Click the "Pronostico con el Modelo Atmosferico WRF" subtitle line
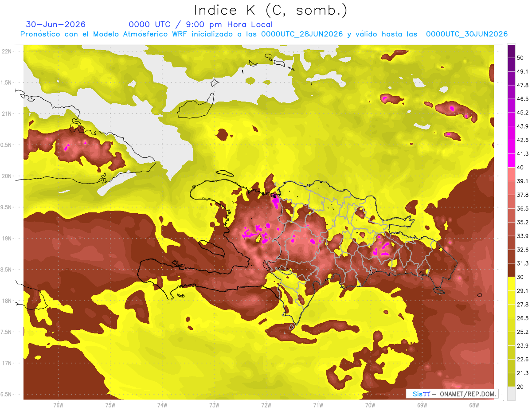This screenshot has height=411, width=532. point(264,34)
